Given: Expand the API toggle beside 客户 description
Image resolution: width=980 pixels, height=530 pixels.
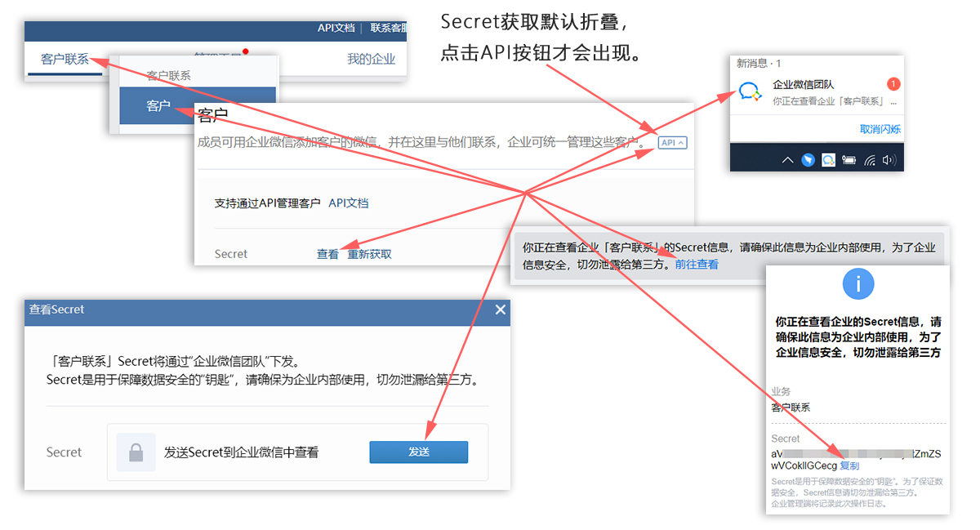Looking at the screenshot, I should pos(673,143).
